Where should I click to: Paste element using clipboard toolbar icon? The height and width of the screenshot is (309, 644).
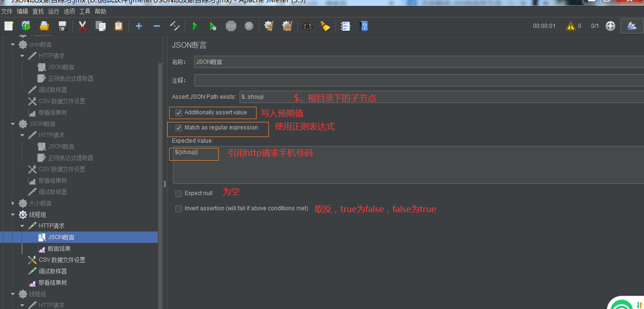click(x=119, y=26)
